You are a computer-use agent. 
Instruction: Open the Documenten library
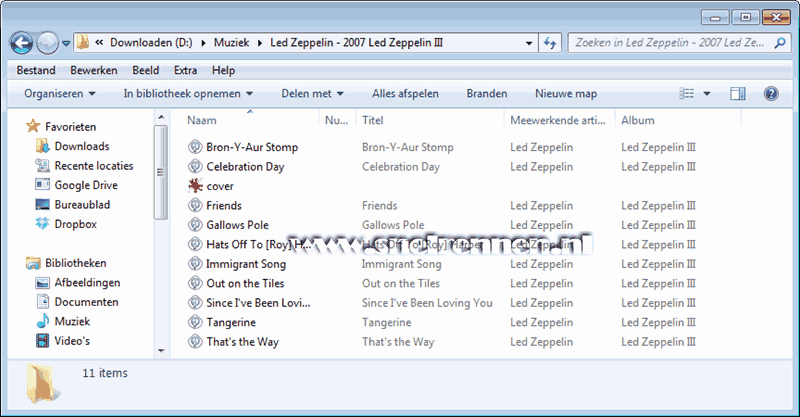86,302
